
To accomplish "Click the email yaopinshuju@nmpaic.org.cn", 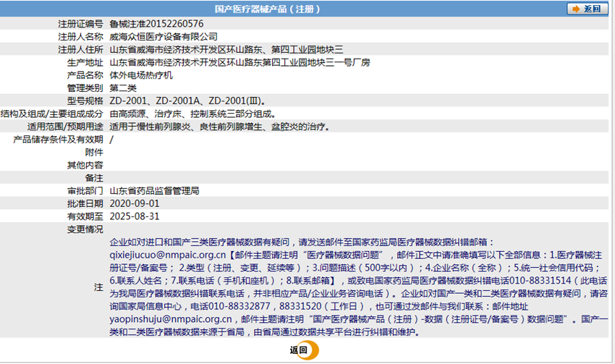I will pos(171,319).
